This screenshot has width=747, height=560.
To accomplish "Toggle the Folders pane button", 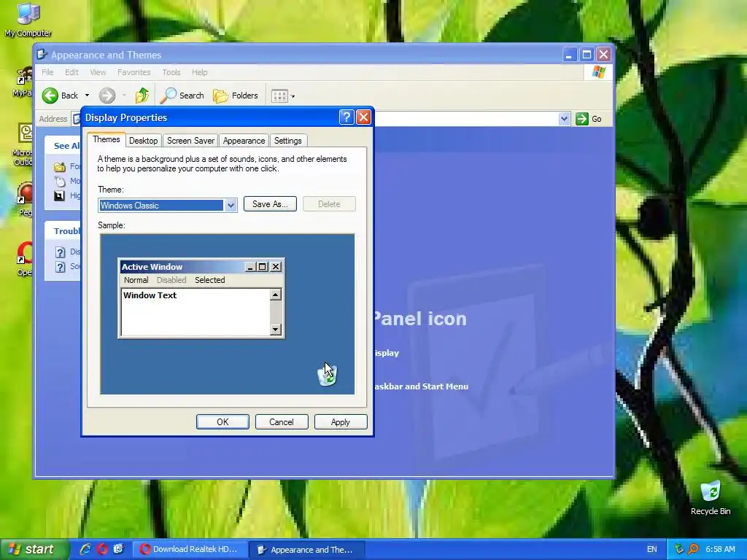I will (x=236, y=96).
